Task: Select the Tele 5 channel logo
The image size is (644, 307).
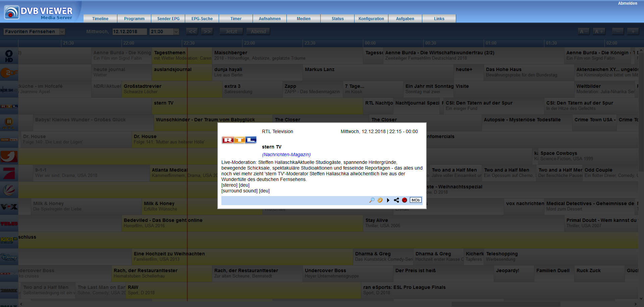Action: coord(9,224)
